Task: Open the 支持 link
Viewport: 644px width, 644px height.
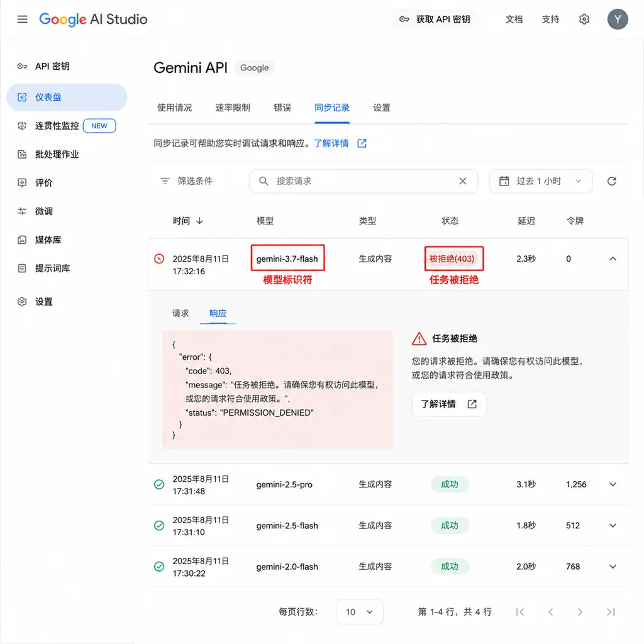Action: 550,19
